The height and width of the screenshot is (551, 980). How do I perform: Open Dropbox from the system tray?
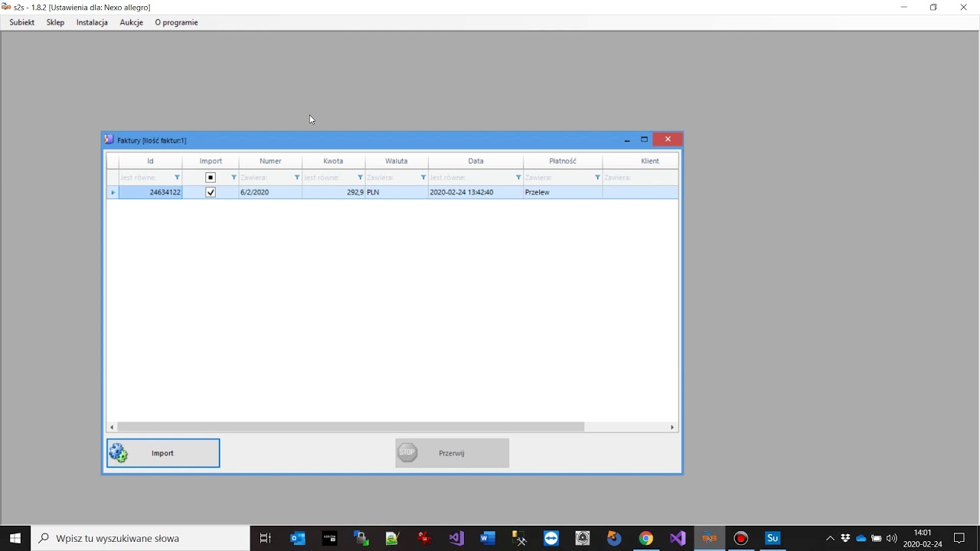[x=846, y=538]
